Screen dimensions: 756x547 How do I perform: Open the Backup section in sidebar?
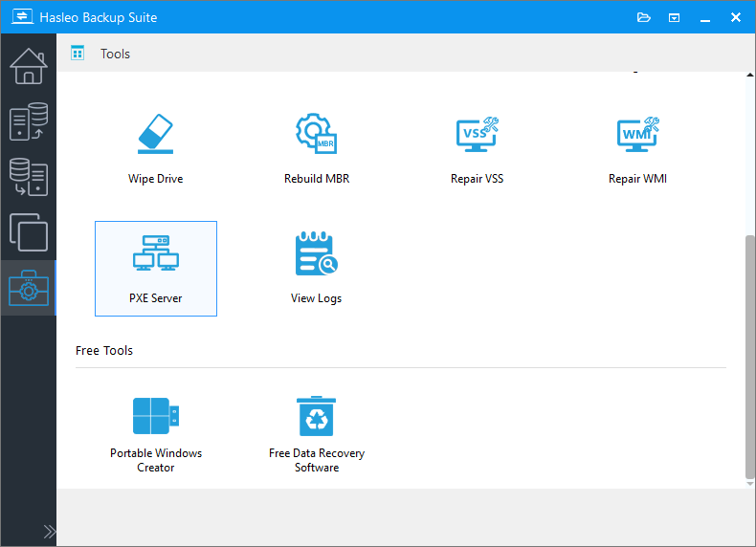coord(29,121)
